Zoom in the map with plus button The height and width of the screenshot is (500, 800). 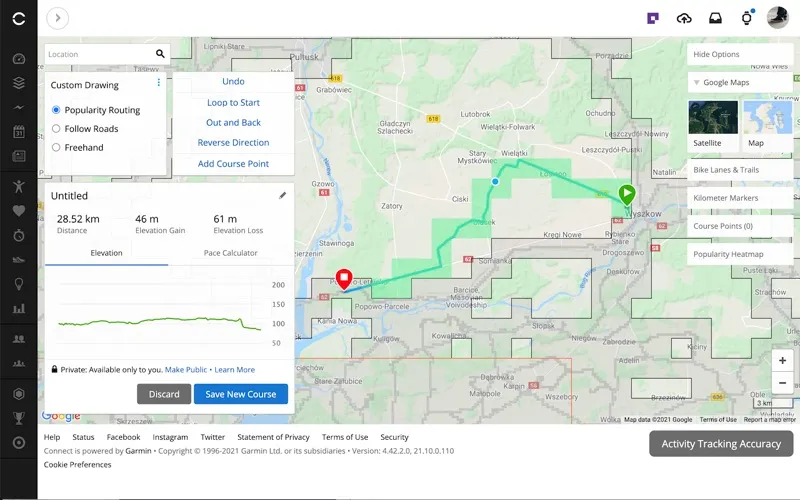[x=782, y=361]
